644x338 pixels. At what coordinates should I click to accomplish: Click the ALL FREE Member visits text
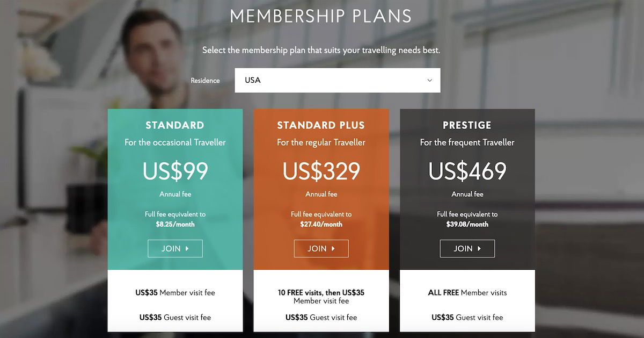pyautogui.click(x=467, y=293)
